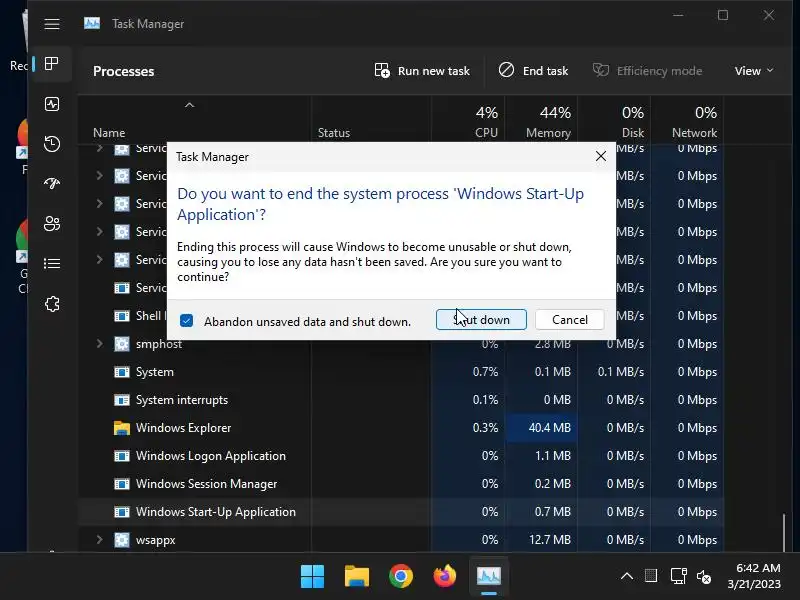Image resolution: width=800 pixels, height=600 pixels.
Task: Select the Windows Start-Up Application row
Action: pos(401,512)
